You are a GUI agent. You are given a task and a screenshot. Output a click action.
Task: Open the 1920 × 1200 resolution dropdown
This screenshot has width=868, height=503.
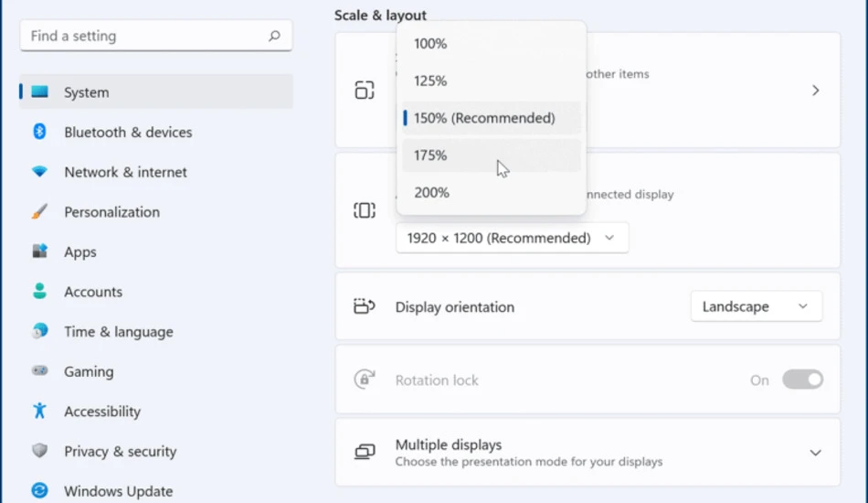[512, 238]
